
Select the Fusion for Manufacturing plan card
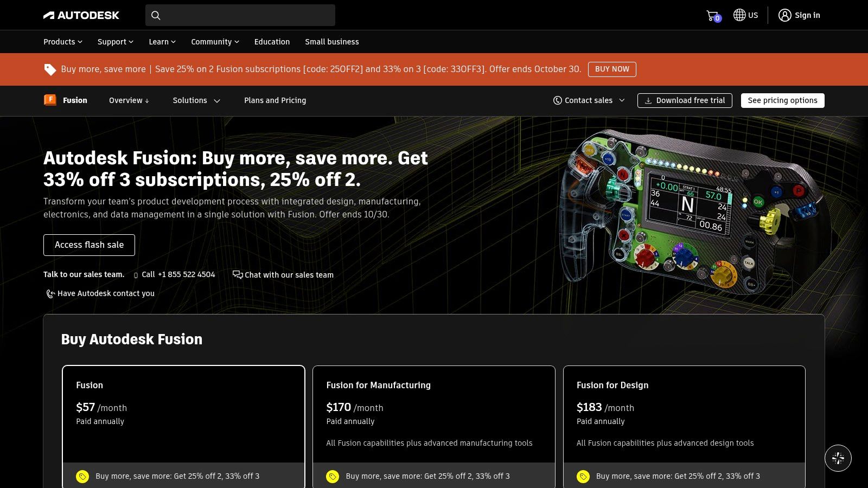click(x=434, y=427)
